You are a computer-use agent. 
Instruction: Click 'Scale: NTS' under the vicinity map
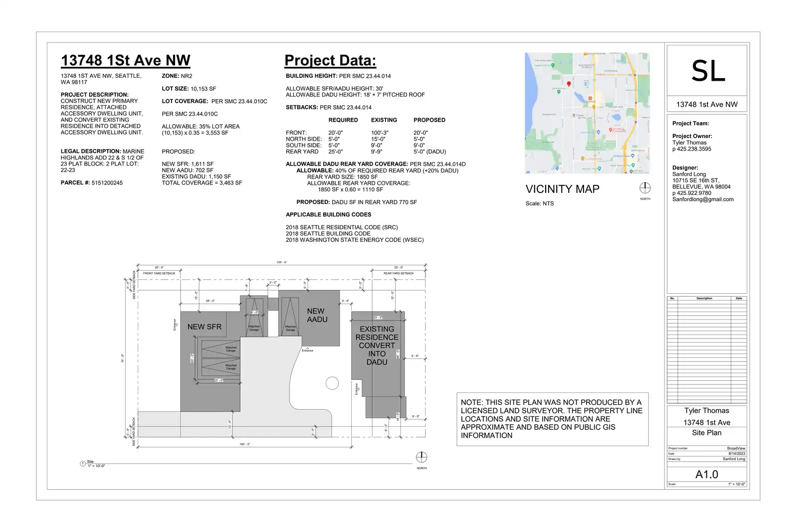[540, 203]
